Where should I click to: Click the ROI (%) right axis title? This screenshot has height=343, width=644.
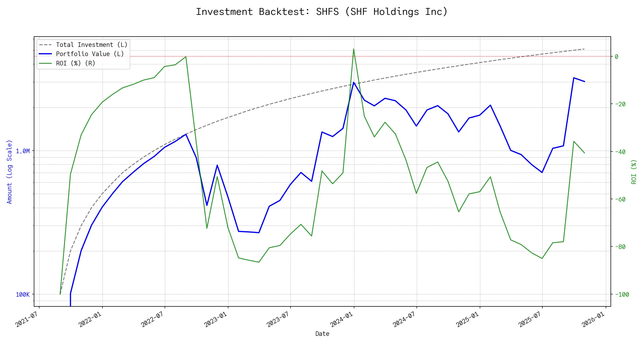634,172
